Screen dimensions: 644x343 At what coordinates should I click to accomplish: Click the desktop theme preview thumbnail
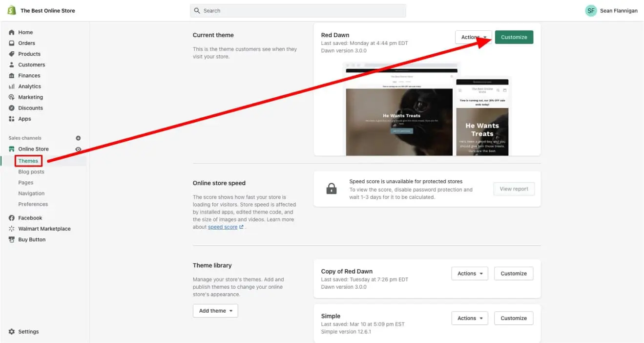[x=399, y=110]
